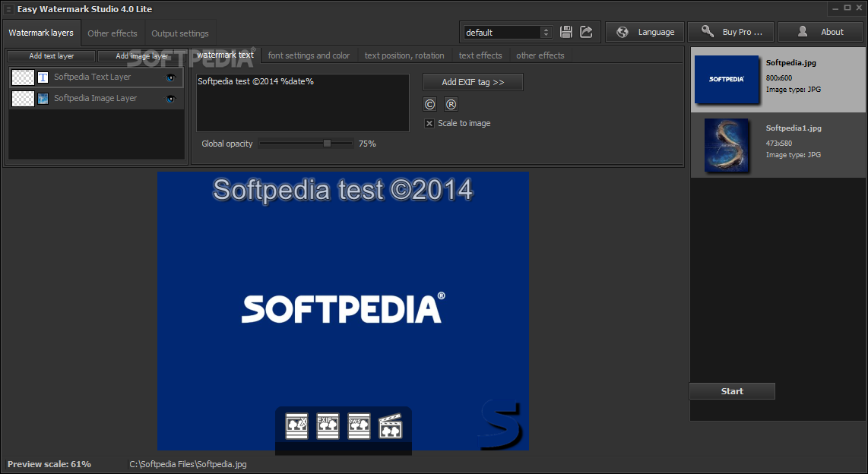868x474 pixels.
Task: Uncheck the Scale to image checkbox
Action: pos(429,123)
